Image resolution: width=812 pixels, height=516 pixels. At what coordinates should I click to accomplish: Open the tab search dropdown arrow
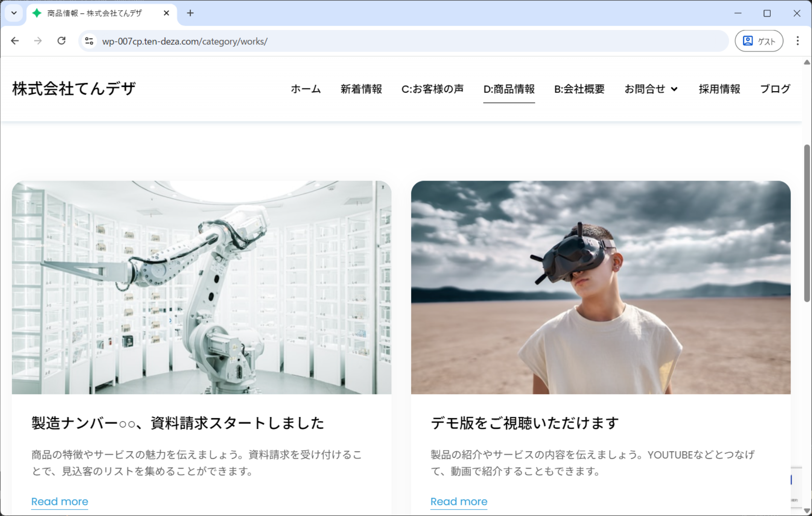click(x=14, y=13)
